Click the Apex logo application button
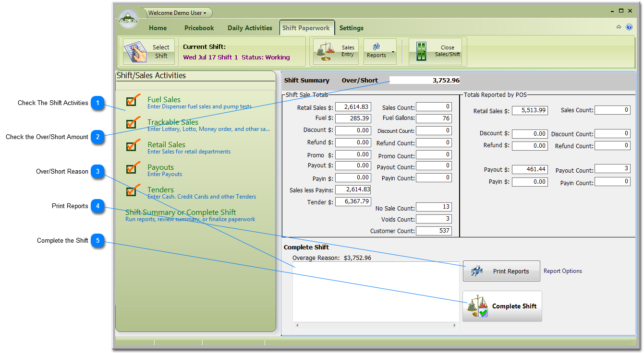The image size is (644, 353). [x=128, y=19]
